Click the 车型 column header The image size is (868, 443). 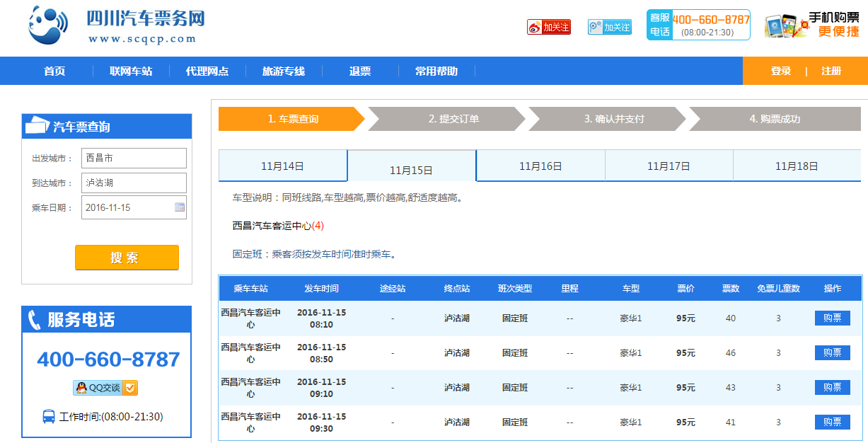click(631, 289)
